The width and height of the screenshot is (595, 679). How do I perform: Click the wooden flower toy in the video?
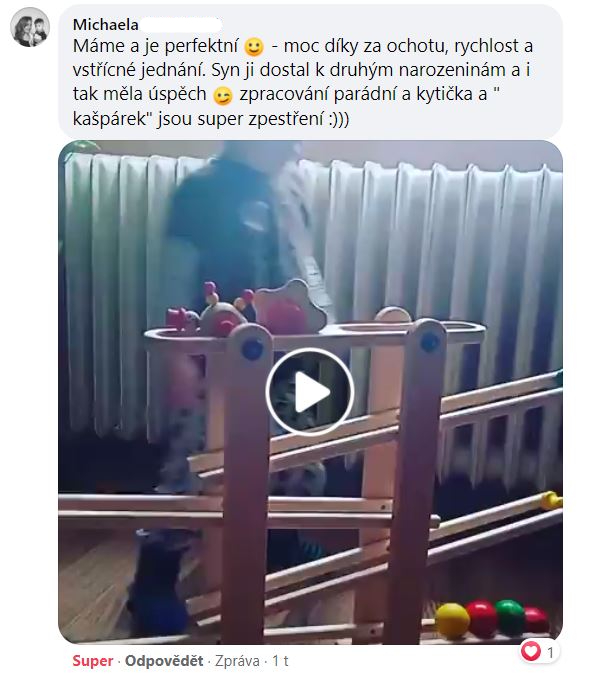(x=290, y=306)
